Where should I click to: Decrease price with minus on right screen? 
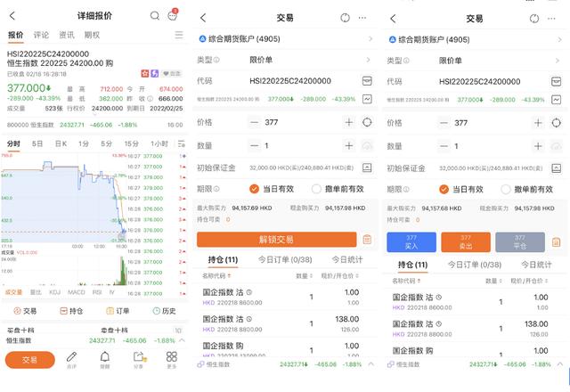tap(444, 123)
